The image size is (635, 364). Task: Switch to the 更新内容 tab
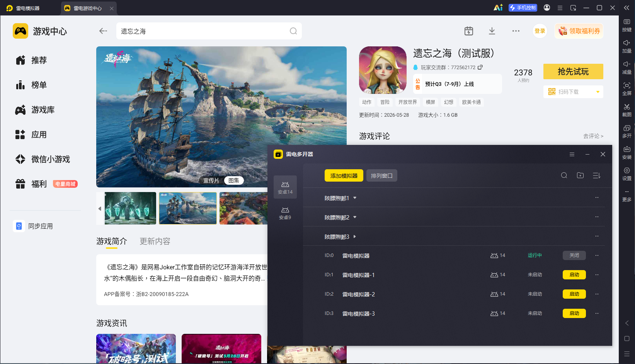[x=155, y=241]
